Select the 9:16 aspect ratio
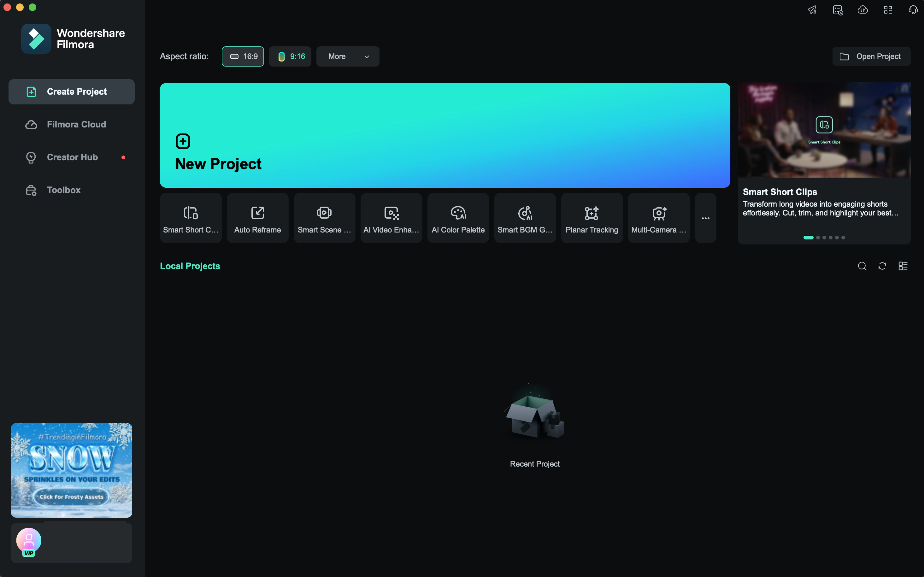 click(290, 56)
